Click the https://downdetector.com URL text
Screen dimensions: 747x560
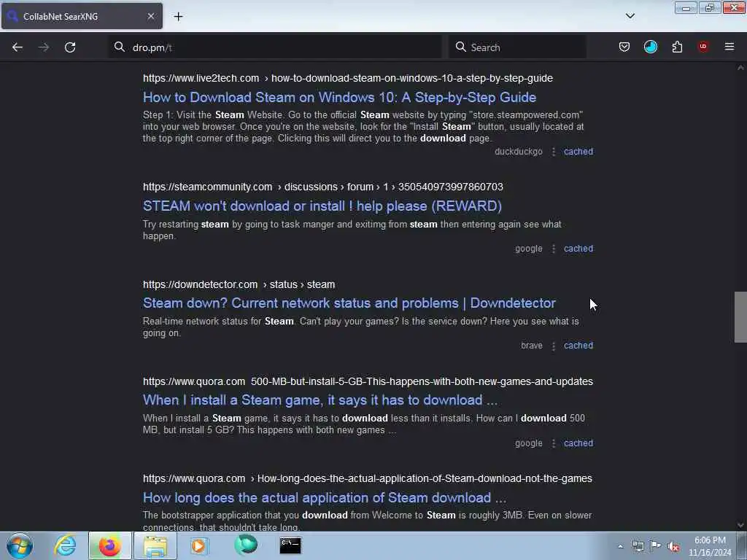coord(200,284)
